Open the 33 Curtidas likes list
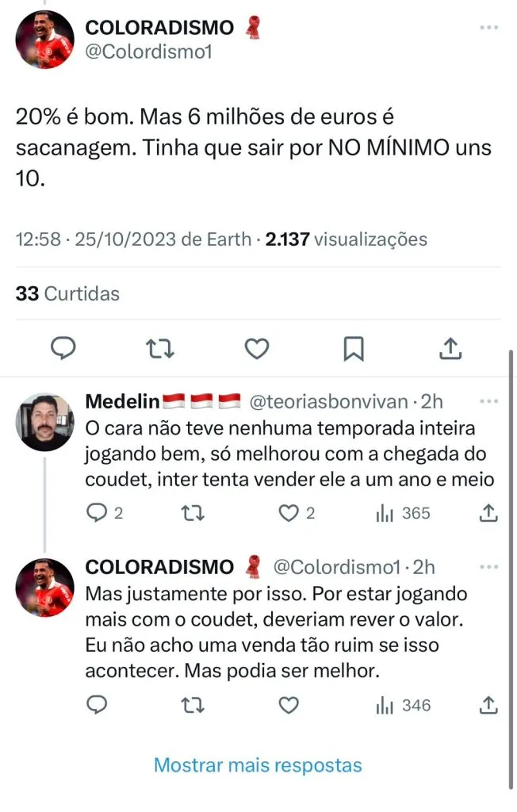This screenshot has height=812, width=517. click(x=67, y=293)
